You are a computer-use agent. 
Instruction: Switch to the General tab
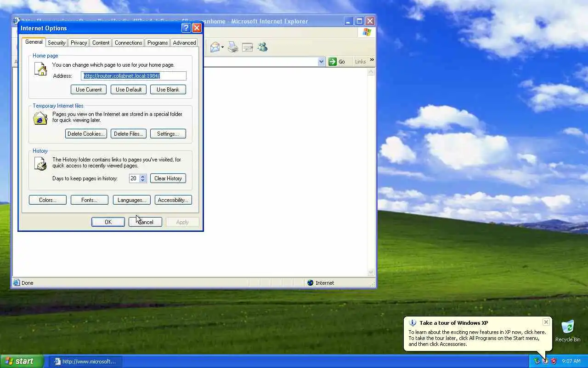[x=34, y=42]
